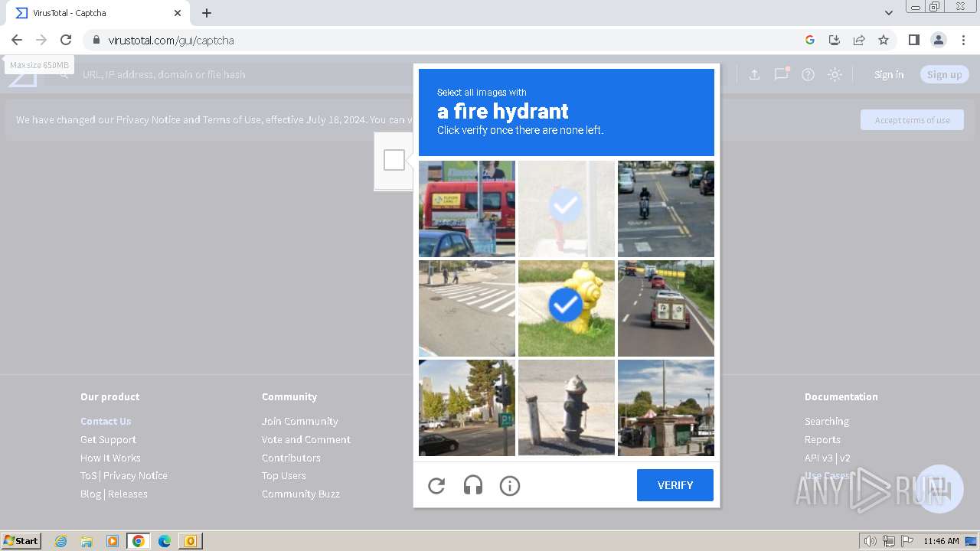Click the VirusTotal upload file icon

pyautogui.click(x=754, y=74)
